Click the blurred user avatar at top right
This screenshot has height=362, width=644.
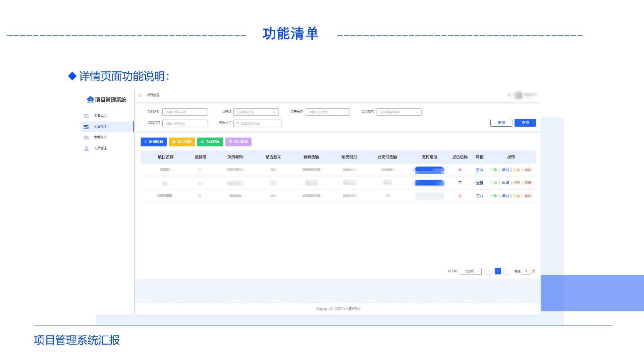(519, 95)
